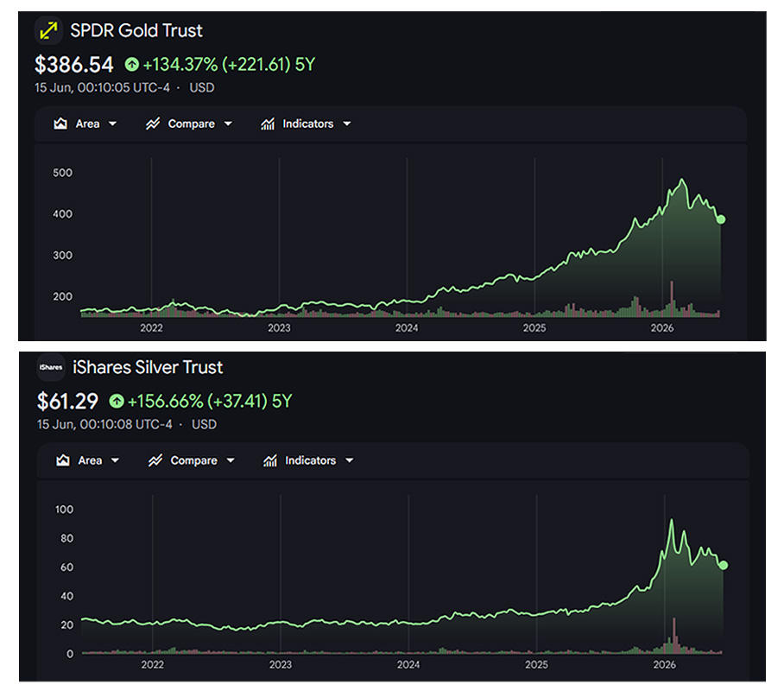Screen dimensions: 784x691
Task: Click the 2025 x-axis label on silver chart
Action: click(x=536, y=664)
